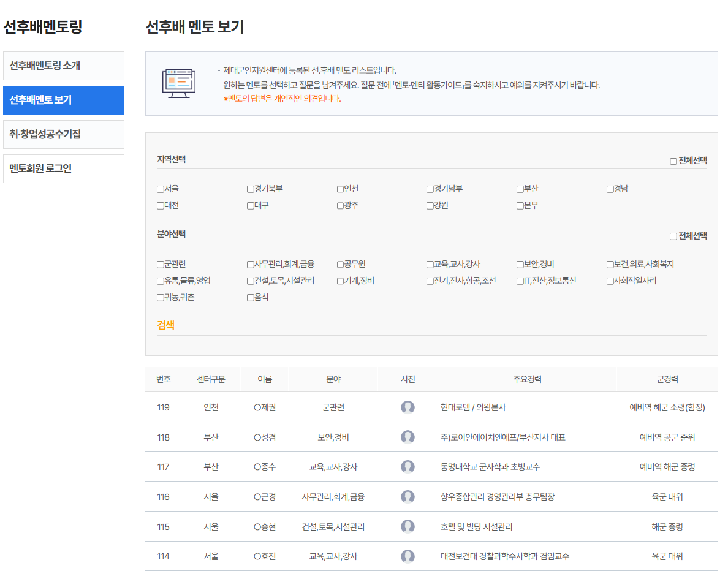The height and width of the screenshot is (571, 728).
Task: Click career text 동명대학교 군사학과 초빙교수
Action: tap(490, 467)
